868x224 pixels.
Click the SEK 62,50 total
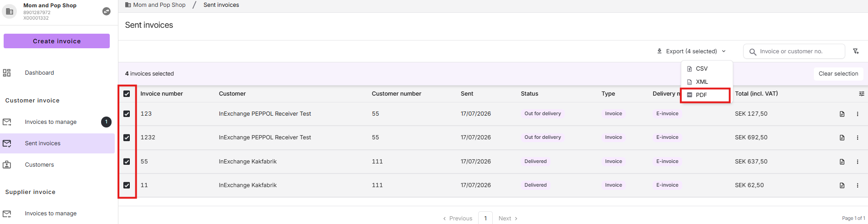[749, 185]
